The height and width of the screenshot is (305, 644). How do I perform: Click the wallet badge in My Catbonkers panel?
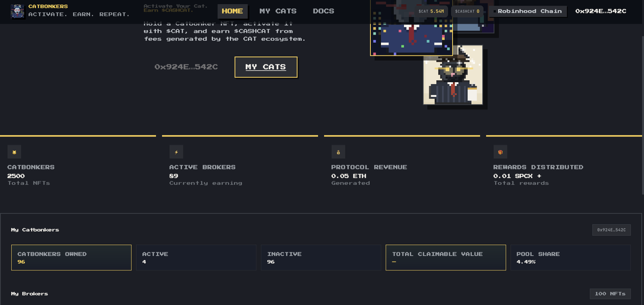(612, 230)
